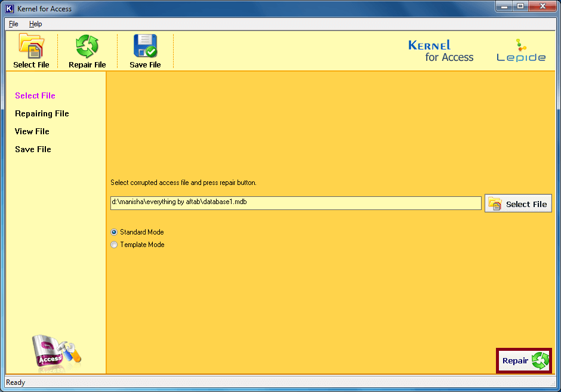Go to the Save File sidebar step

(x=33, y=149)
